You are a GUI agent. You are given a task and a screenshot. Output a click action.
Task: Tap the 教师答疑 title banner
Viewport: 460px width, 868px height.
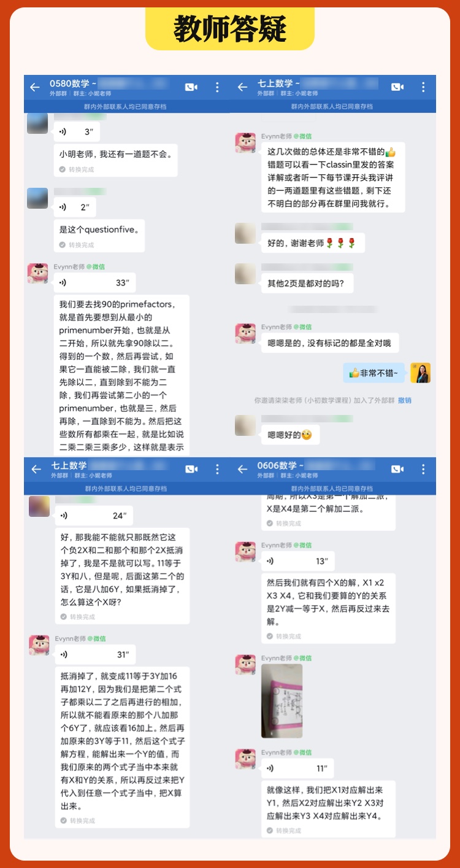click(x=230, y=29)
